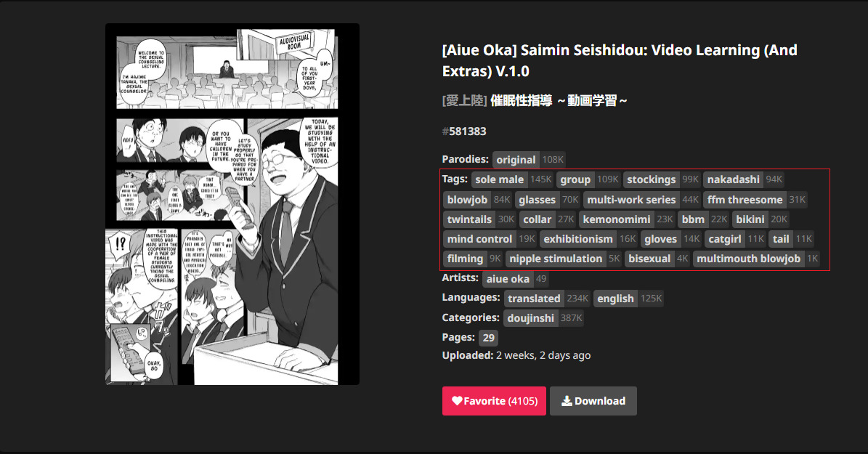868x454 pixels.
Task: Open the 'stockings' tag
Action: pyautogui.click(x=662, y=179)
